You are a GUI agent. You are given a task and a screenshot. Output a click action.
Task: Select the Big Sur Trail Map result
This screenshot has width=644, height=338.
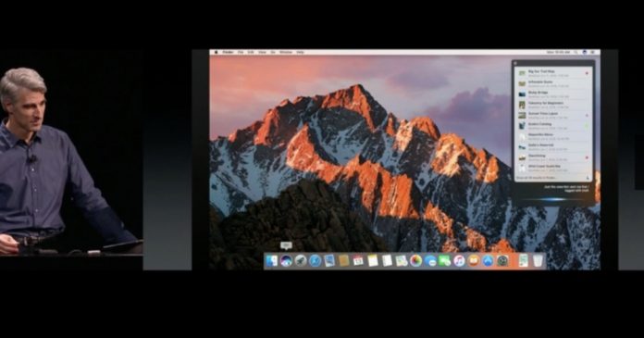click(552, 73)
